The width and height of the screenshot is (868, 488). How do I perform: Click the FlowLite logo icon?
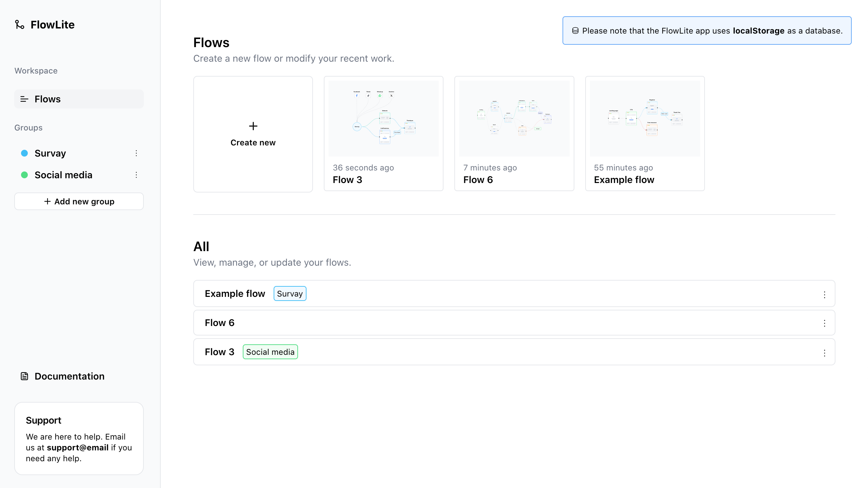tap(19, 24)
